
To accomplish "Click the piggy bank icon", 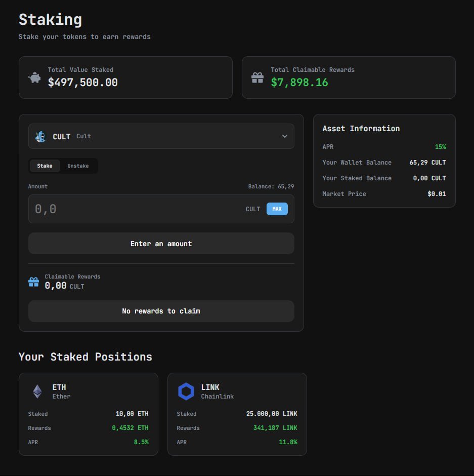I will click(34, 77).
